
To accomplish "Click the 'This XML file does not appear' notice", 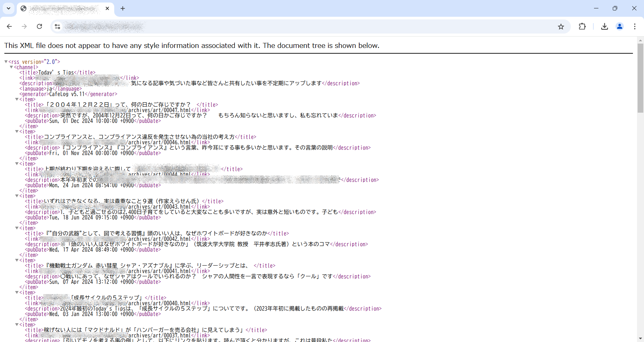I will coord(192,46).
